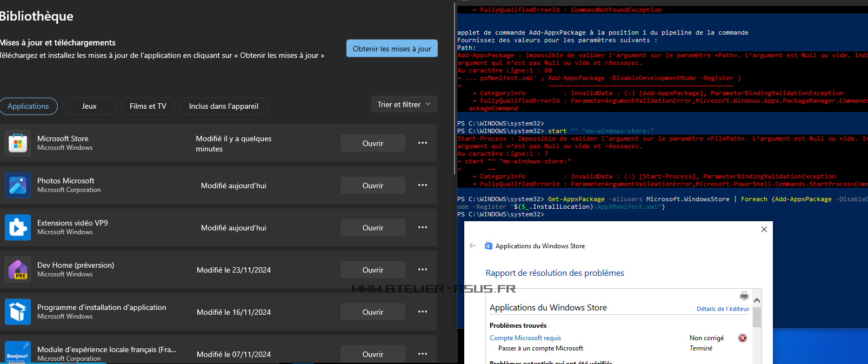The height and width of the screenshot is (364, 868).
Task: Click the Dev Home (préversion) icon
Action: (x=18, y=270)
